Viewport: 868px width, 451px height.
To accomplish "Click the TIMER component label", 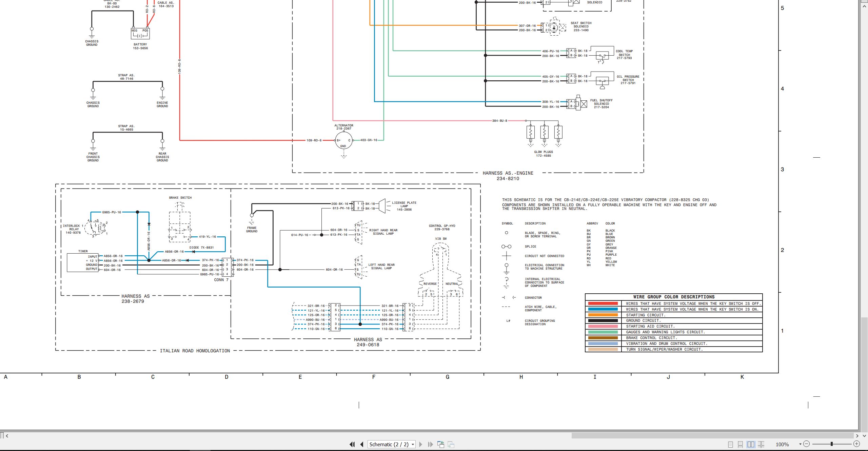I will pyautogui.click(x=83, y=251).
